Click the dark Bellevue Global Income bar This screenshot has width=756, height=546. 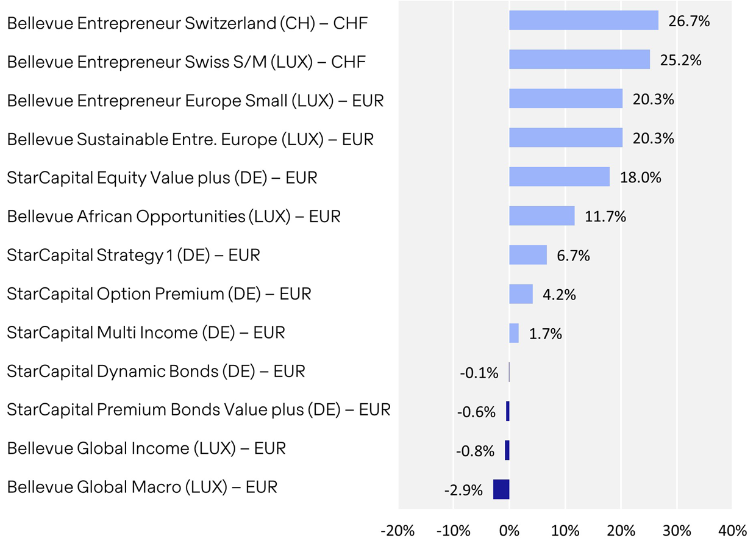point(507,450)
